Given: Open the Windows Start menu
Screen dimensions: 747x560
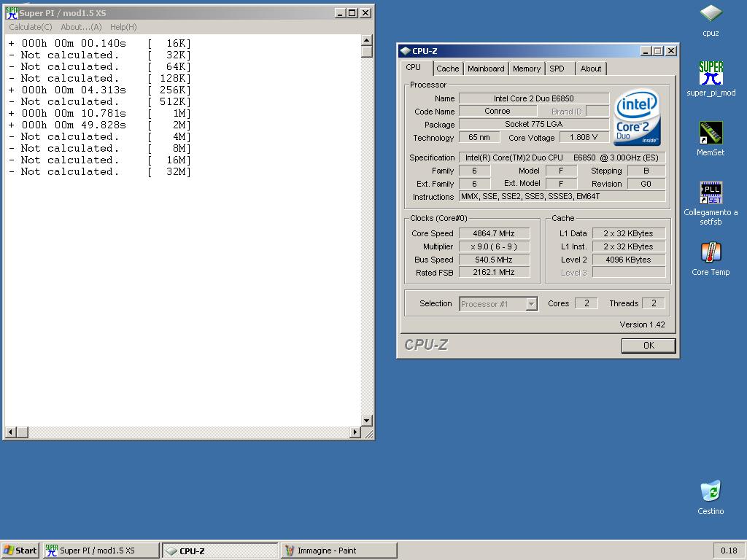Looking at the screenshot, I should pos(20,551).
